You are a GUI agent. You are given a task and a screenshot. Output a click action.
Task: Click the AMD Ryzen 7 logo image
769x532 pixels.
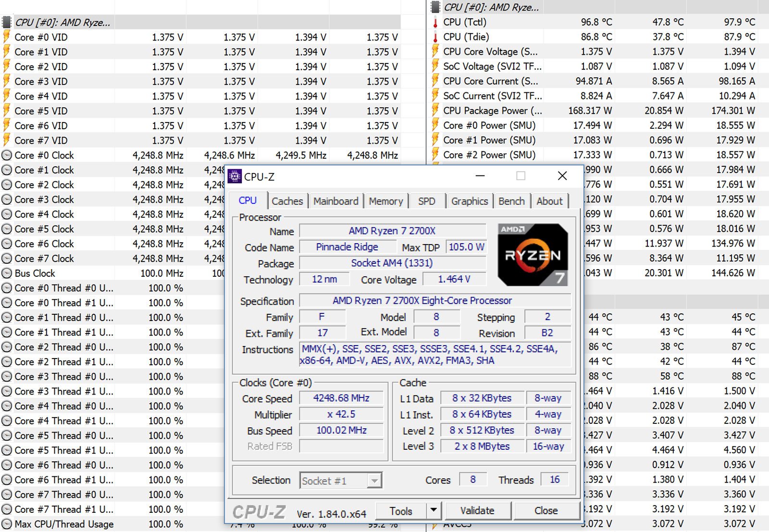tap(533, 255)
